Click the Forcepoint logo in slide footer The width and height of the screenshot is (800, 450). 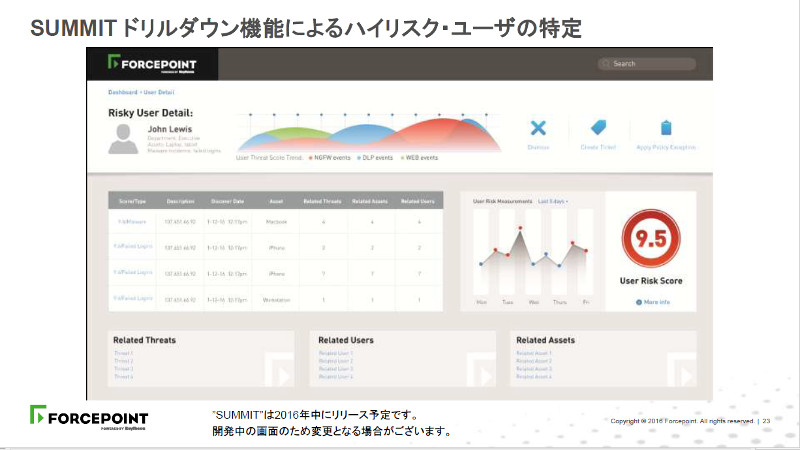click(89, 418)
